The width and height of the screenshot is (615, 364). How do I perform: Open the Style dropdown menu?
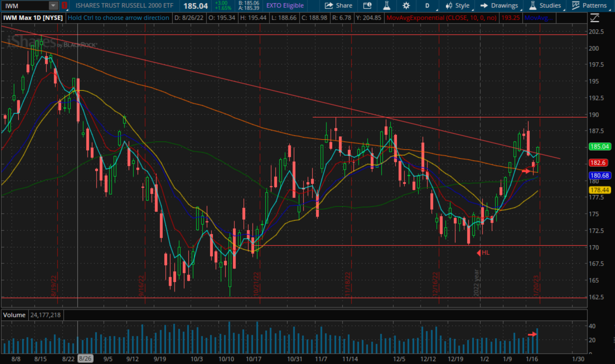point(458,6)
